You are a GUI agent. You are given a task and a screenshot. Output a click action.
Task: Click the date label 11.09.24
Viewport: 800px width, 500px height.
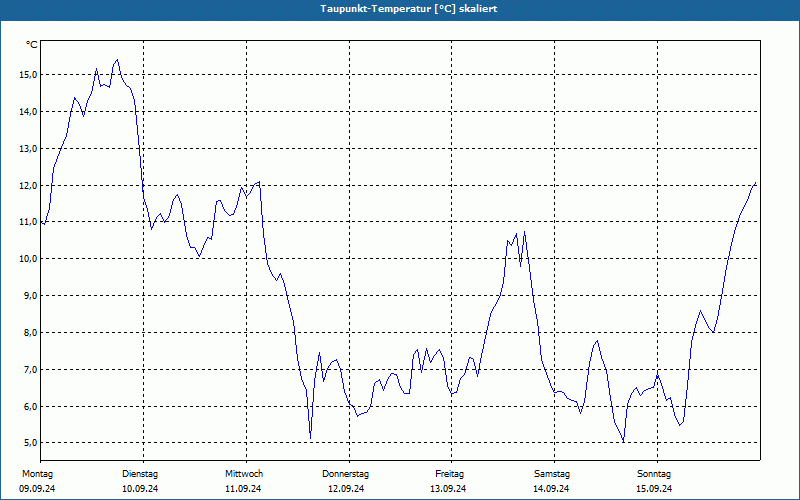pyautogui.click(x=243, y=489)
